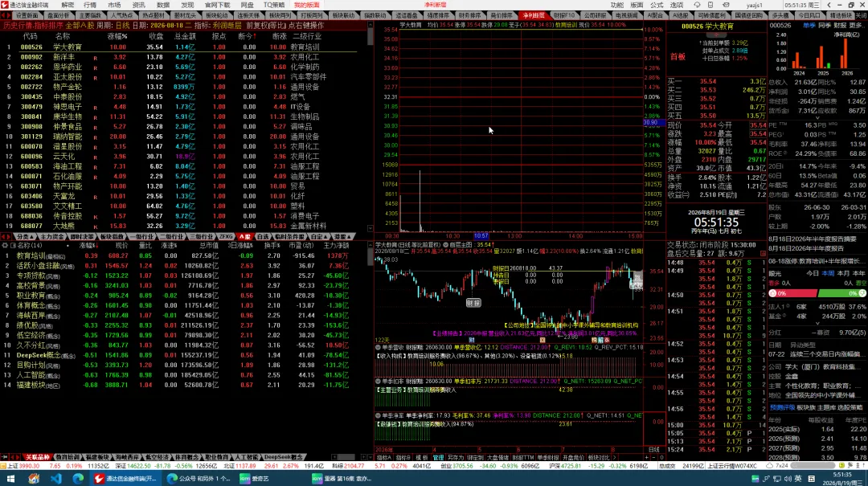
Task: Click the green circle icon on 0% bar
Action: [862, 293]
